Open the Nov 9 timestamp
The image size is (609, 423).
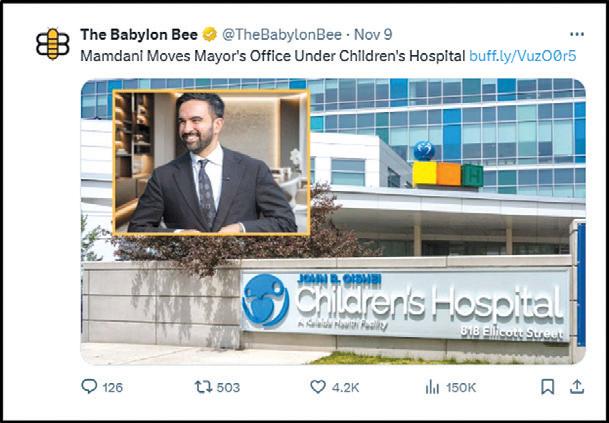tap(373, 35)
